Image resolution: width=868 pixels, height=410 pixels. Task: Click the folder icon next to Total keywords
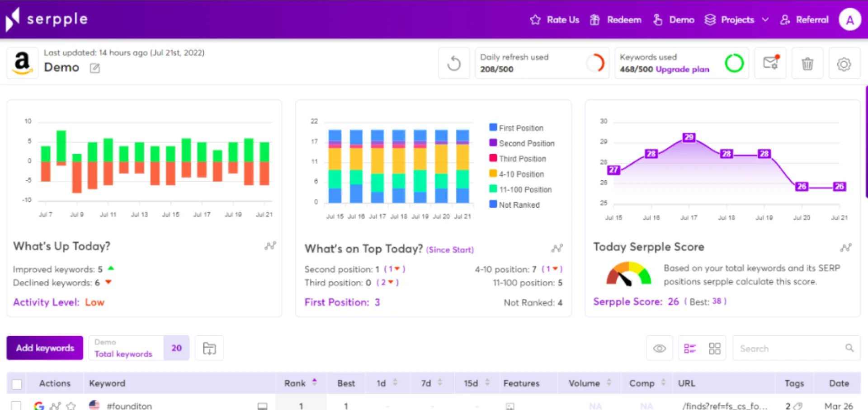pyautogui.click(x=209, y=348)
